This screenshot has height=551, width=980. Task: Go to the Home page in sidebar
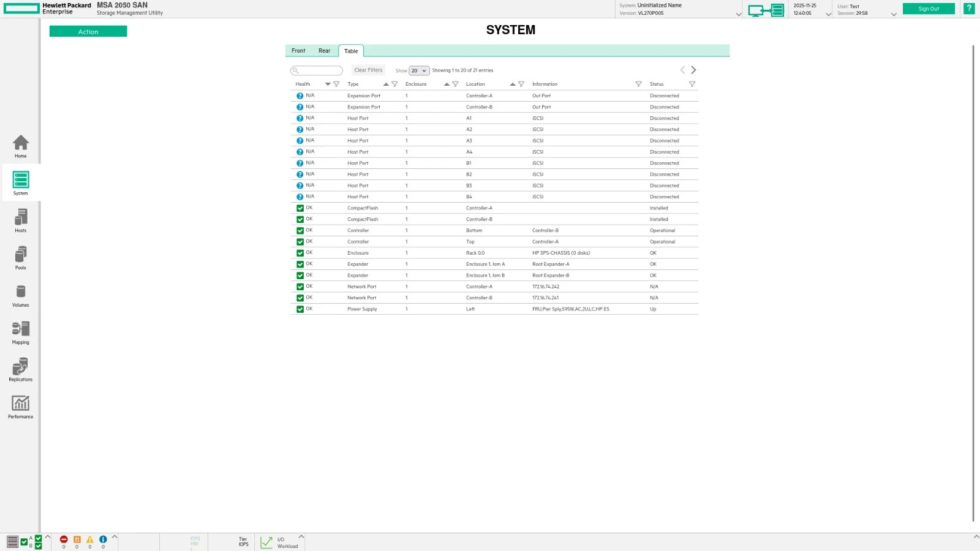pos(21,146)
